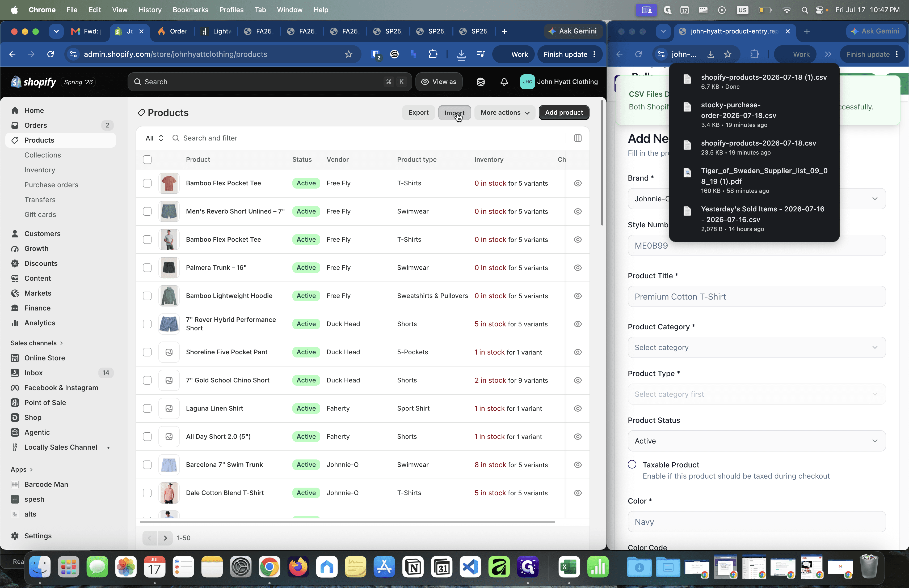The width and height of the screenshot is (909, 588).
Task: Open Analytics in Shopify sidebar
Action: point(40,323)
